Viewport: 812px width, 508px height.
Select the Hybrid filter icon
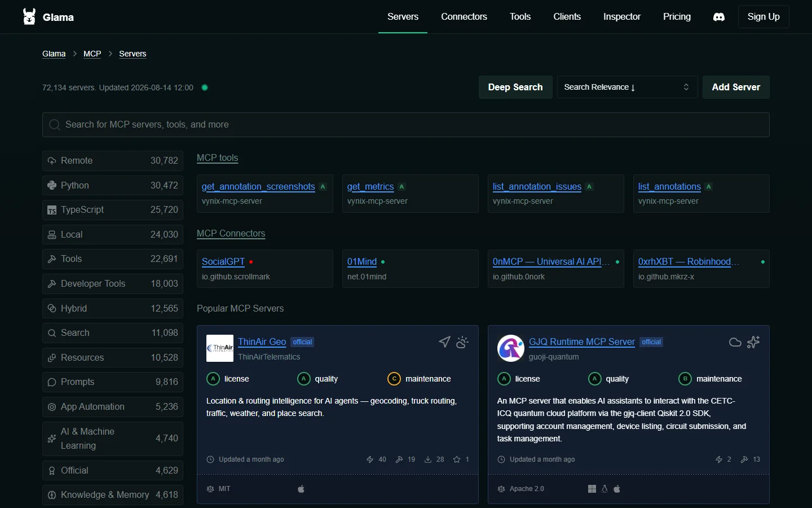52,308
